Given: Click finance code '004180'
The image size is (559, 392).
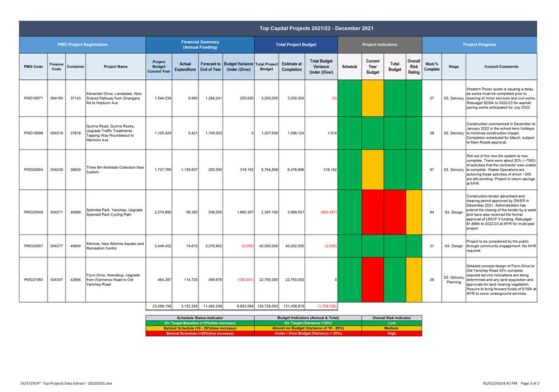Looking at the screenshot, I should [x=56, y=98].
